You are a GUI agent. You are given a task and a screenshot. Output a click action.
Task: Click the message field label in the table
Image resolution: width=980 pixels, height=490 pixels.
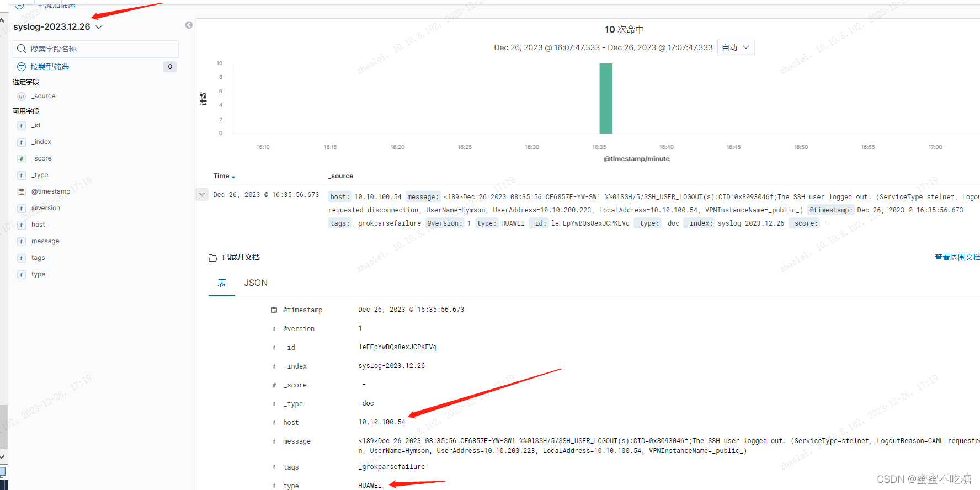click(297, 441)
